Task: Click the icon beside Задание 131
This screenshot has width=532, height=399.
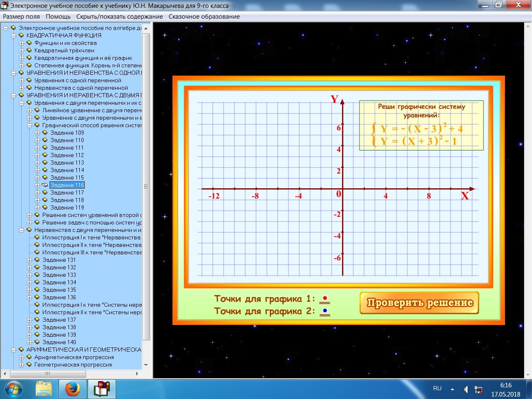Action: [x=37, y=260]
